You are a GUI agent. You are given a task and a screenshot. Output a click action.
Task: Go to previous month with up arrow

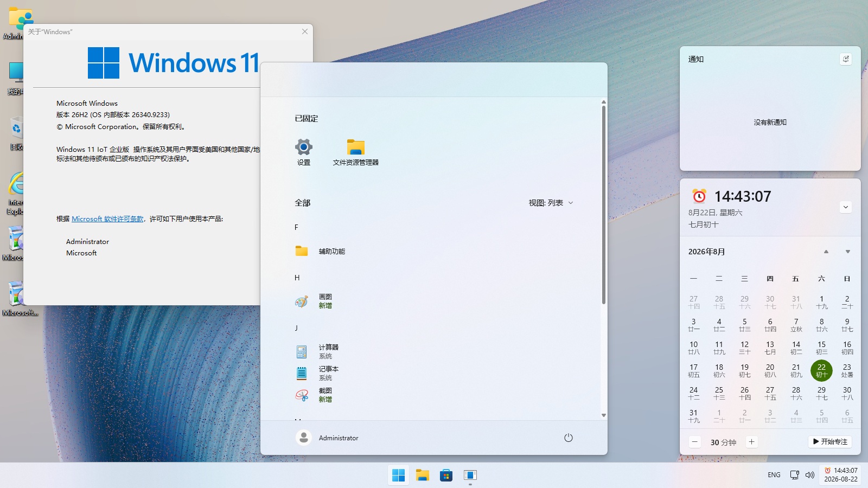826,252
